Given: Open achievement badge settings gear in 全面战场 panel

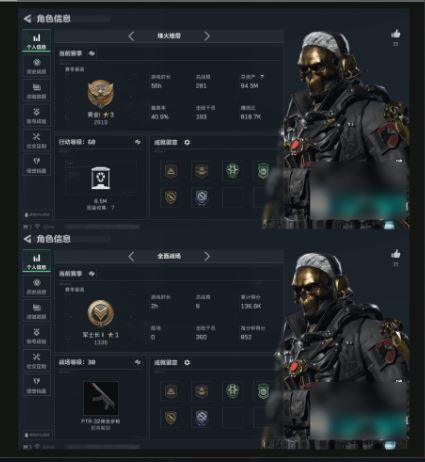Looking at the screenshot, I should point(187,362).
